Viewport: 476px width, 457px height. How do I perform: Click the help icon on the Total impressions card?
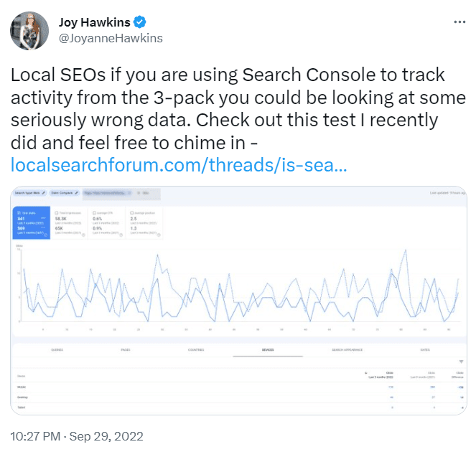83,235
